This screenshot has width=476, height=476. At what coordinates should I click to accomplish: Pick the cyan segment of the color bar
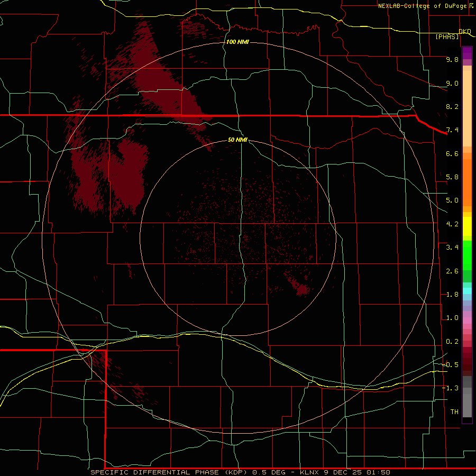[x=467, y=291]
